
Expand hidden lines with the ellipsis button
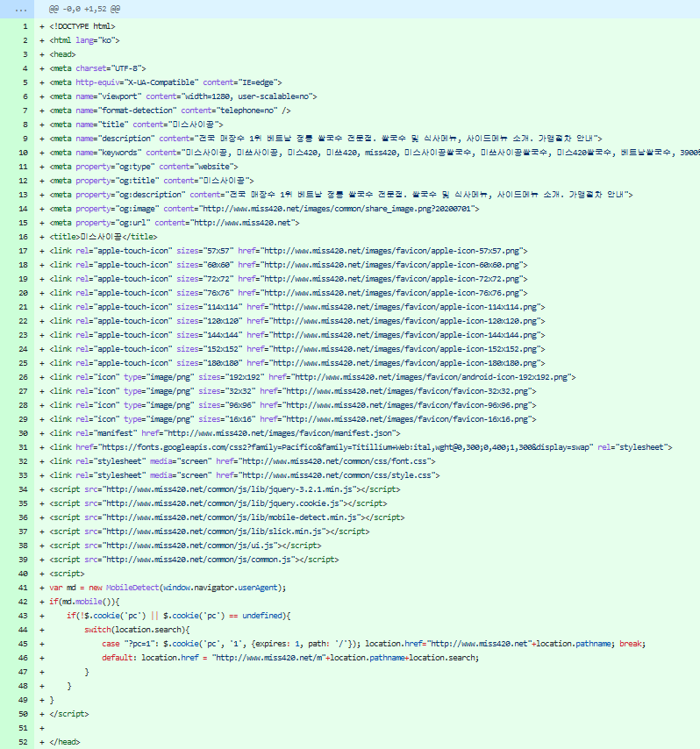[x=20, y=9]
